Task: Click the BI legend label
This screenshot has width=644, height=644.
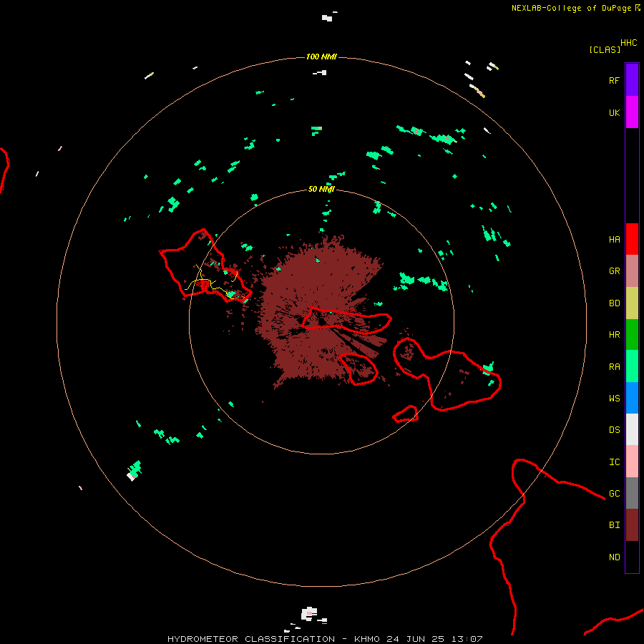Action: coord(614,525)
